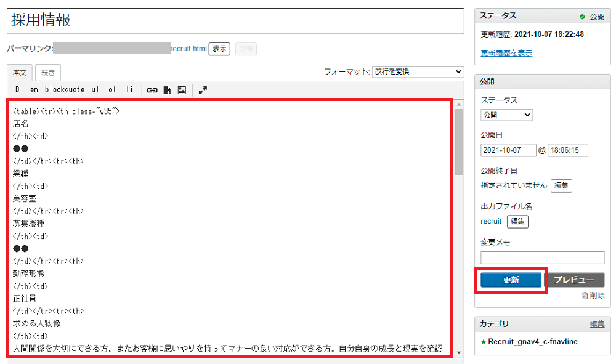Click the green 公開 status indicator icon
The image size is (616, 364).
(582, 17)
